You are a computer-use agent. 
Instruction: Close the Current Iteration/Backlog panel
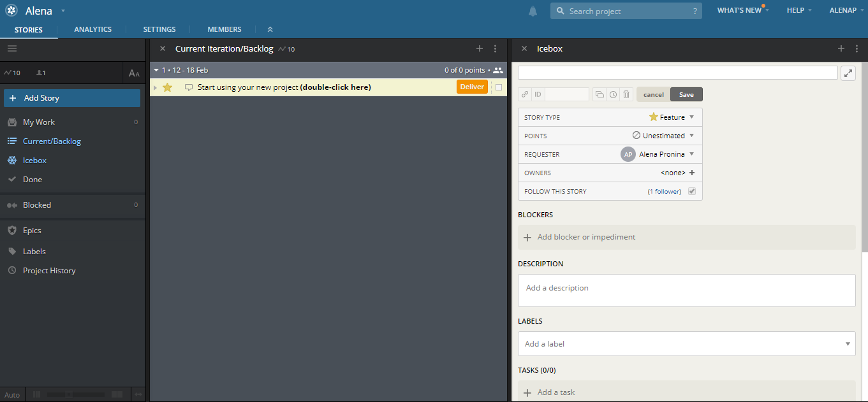(x=163, y=48)
